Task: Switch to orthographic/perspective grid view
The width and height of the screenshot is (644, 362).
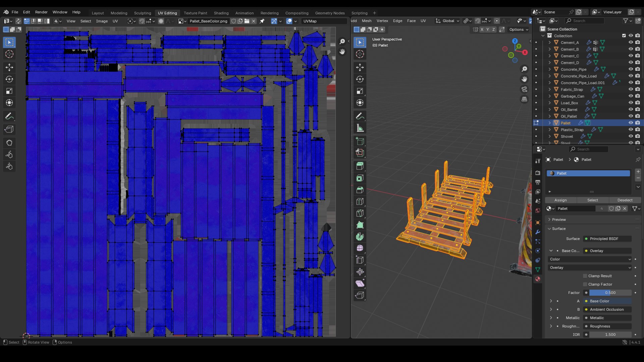Action: (524, 99)
